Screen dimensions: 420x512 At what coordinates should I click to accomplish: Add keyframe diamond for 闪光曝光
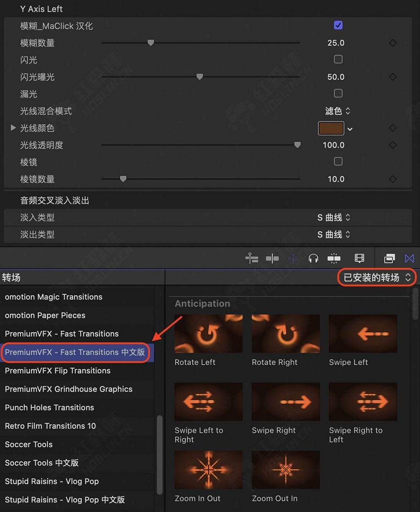coord(393,77)
